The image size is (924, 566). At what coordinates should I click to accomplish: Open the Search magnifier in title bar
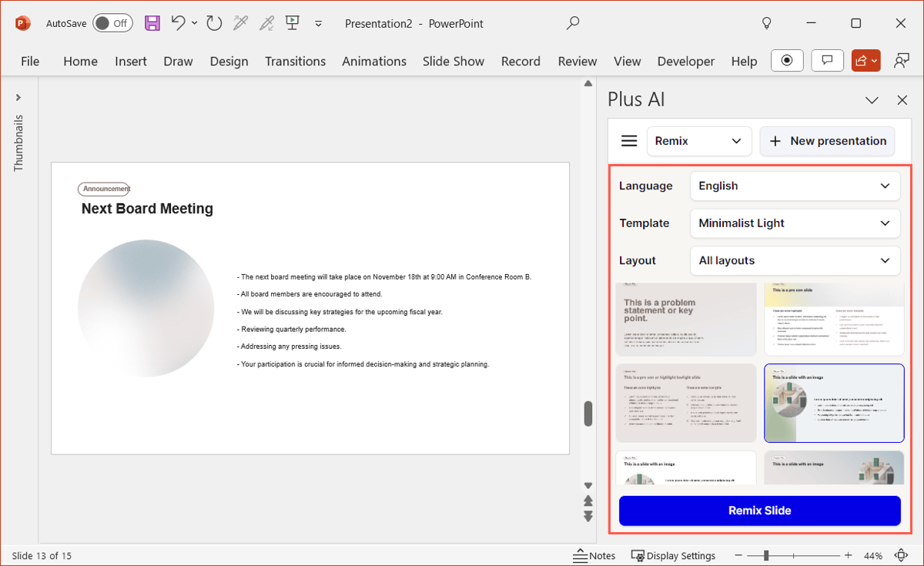572,23
